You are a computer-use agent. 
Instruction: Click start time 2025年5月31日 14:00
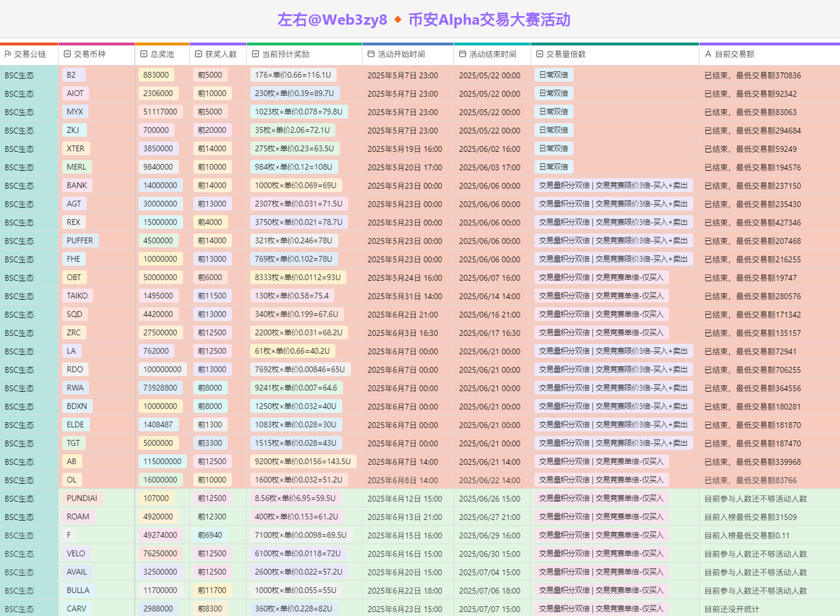(405, 296)
